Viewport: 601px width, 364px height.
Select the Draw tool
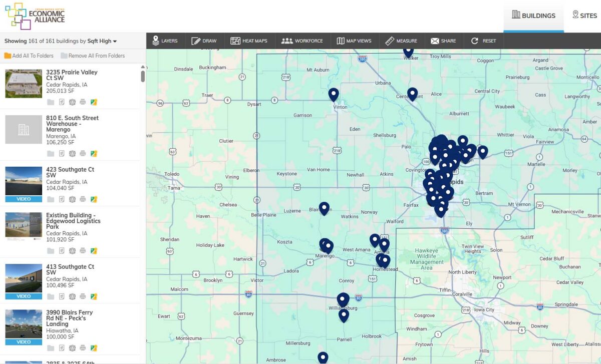pos(204,41)
